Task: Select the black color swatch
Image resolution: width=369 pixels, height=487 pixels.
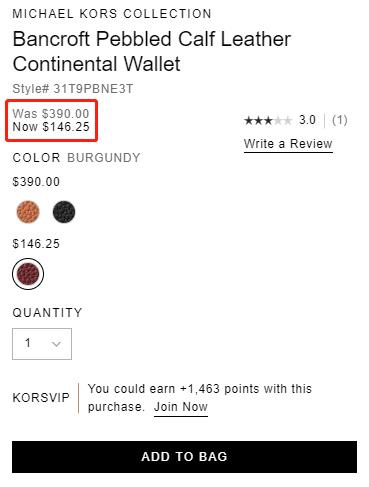Action: (x=64, y=212)
